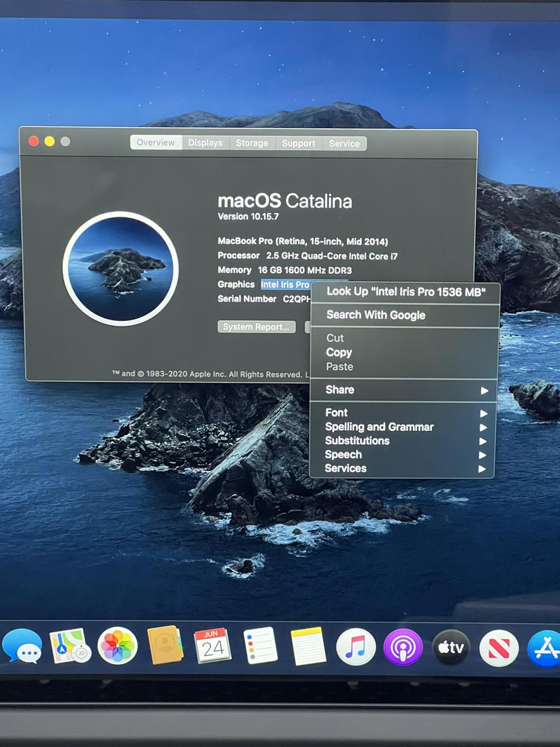Screen dimensions: 560x747
Task: Click the Processor label
Action: click(239, 255)
